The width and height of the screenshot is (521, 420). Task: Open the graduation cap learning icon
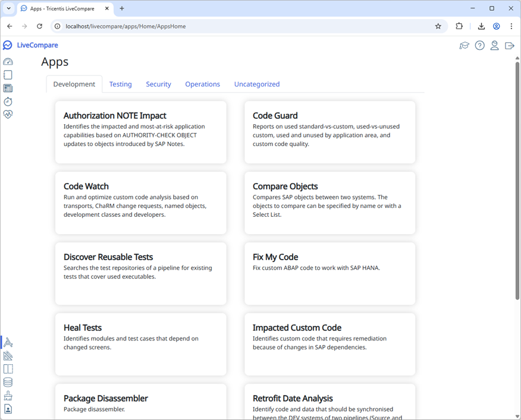tap(464, 46)
